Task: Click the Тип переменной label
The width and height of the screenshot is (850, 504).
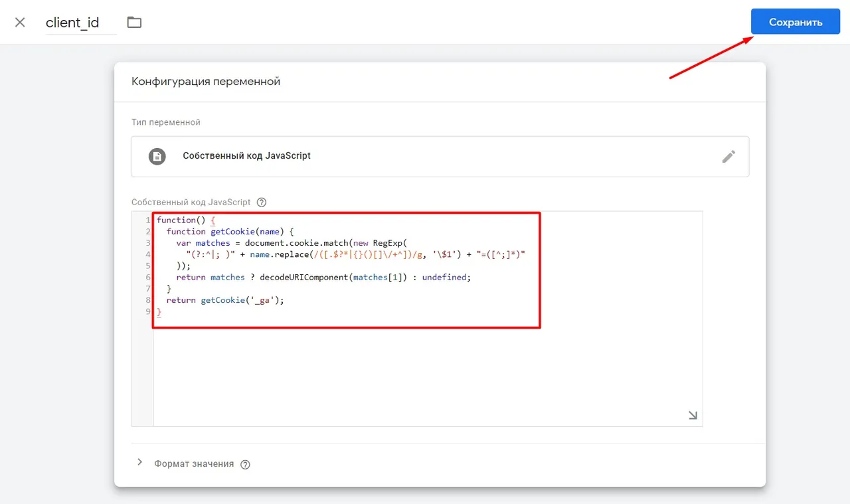Action: pos(166,122)
